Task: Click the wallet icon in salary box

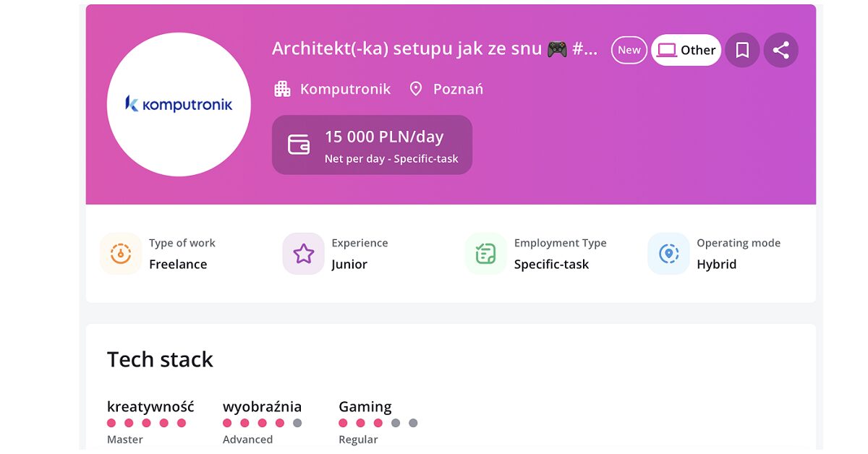Action: click(299, 145)
